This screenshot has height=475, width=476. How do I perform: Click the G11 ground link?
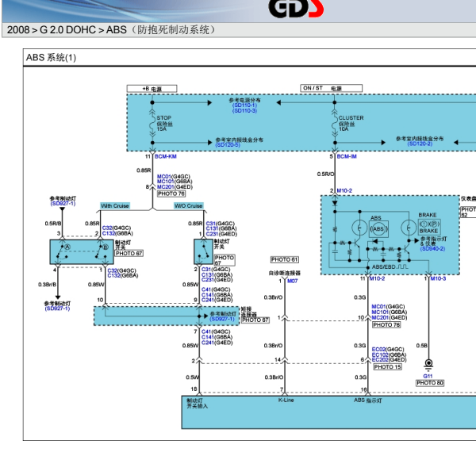coord(428,376)
